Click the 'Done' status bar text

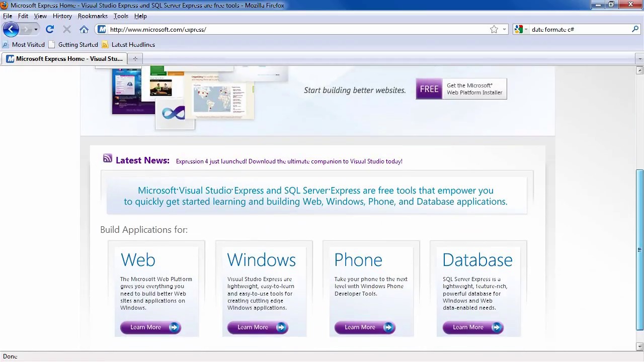click(x=10, y=356)
